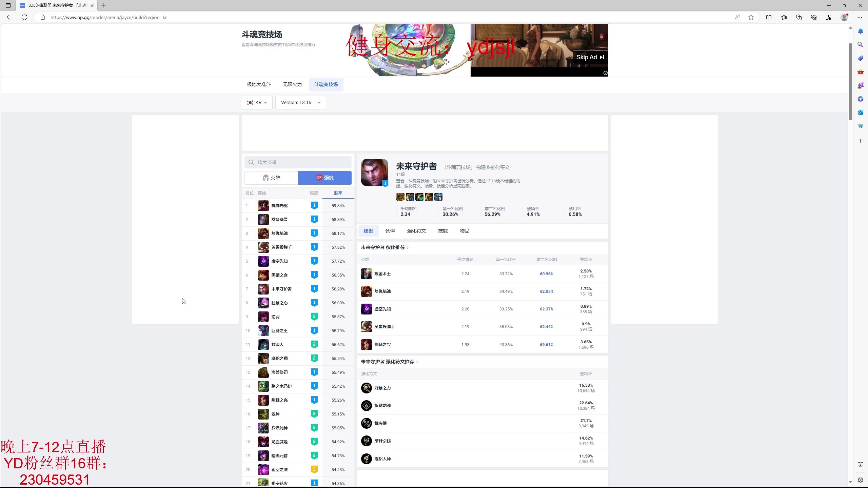Sort champion list by 强度 column
868x488 pixels.
[x=314, y=193]
